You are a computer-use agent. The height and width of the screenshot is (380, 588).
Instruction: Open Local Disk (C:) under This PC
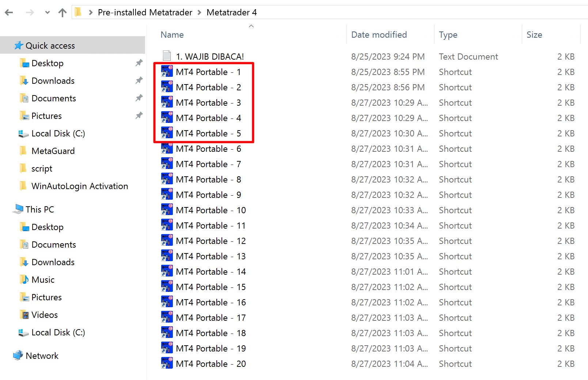pos(58,332)
